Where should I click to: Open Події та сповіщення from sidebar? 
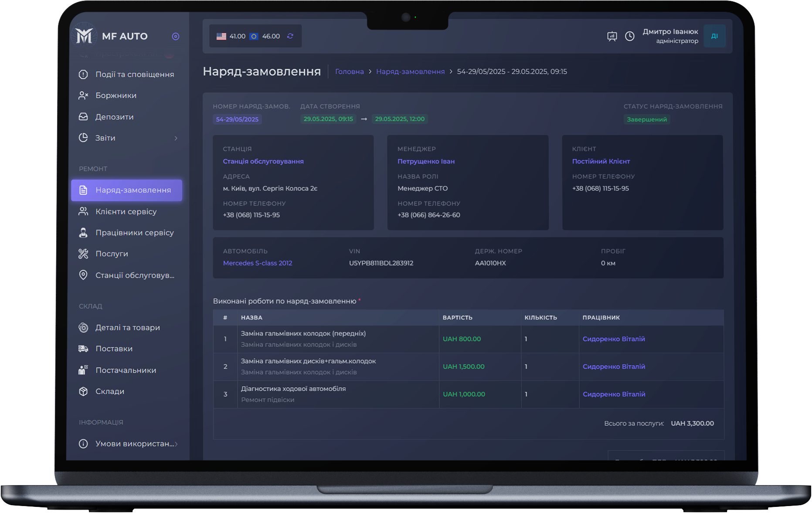pos(134,75)
